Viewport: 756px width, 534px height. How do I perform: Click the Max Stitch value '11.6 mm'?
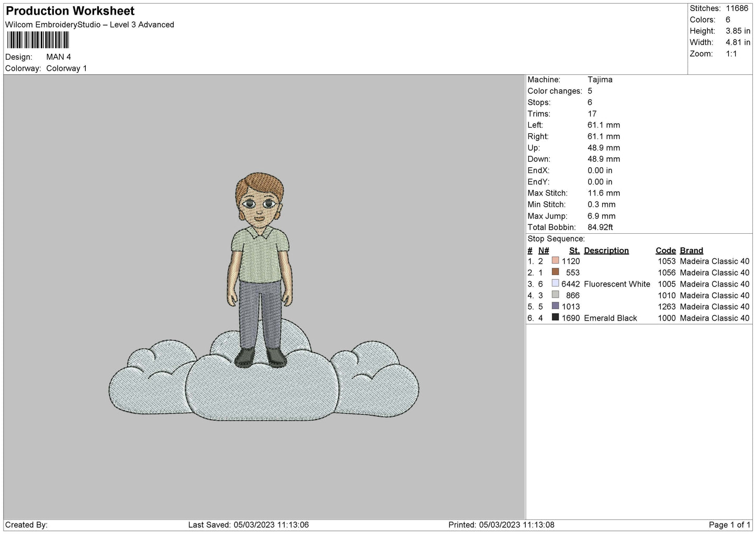coord(604,193)
